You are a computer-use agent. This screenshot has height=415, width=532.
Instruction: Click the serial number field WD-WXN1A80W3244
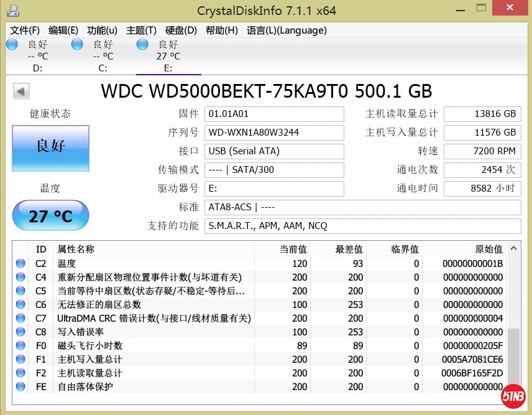coord(275,133)
